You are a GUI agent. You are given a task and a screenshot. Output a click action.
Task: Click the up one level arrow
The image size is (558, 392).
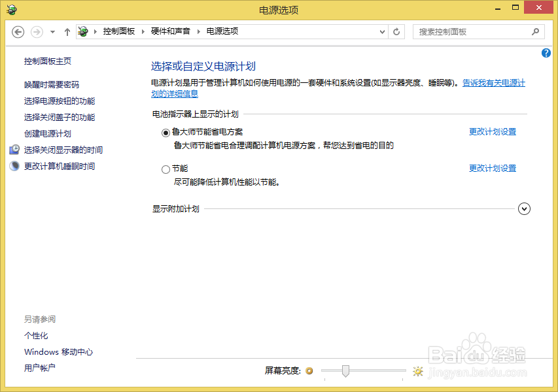click(x=67, y=31)
